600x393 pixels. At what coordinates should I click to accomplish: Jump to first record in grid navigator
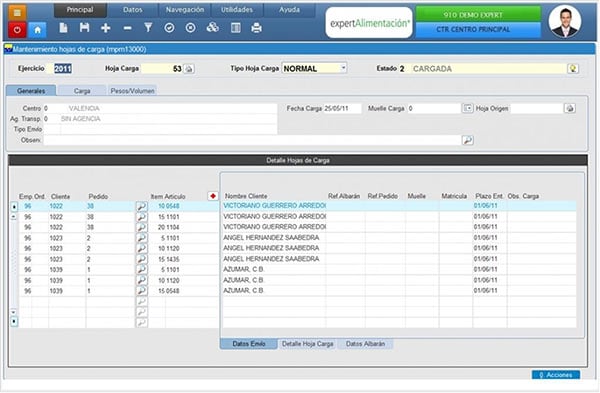(14, 207)
